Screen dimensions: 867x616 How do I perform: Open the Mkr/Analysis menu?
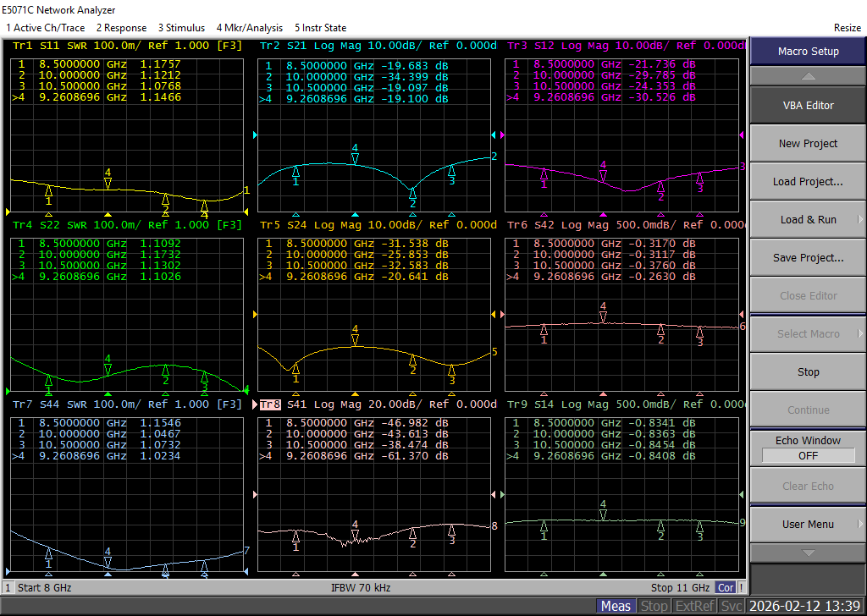(x=250, y=28)
